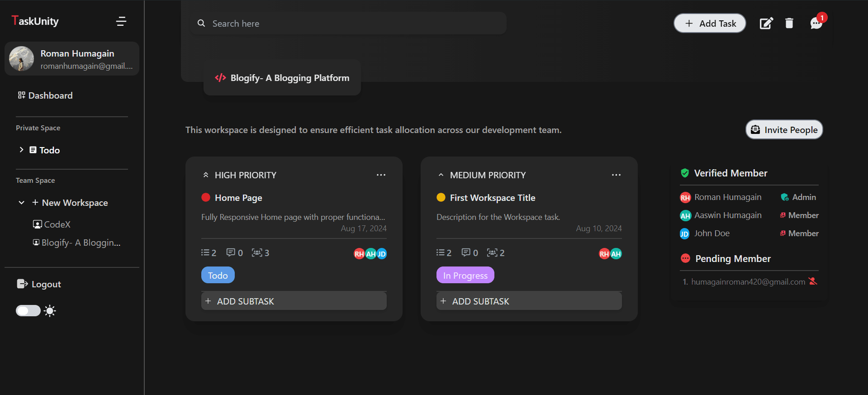868x395 pixels.
Task: Click the red priority dot on Home Page
Action: coord(206,197)
